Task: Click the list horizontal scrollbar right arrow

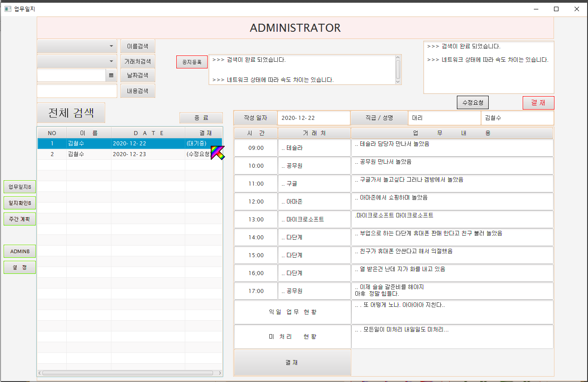Action: pos(219,373)
